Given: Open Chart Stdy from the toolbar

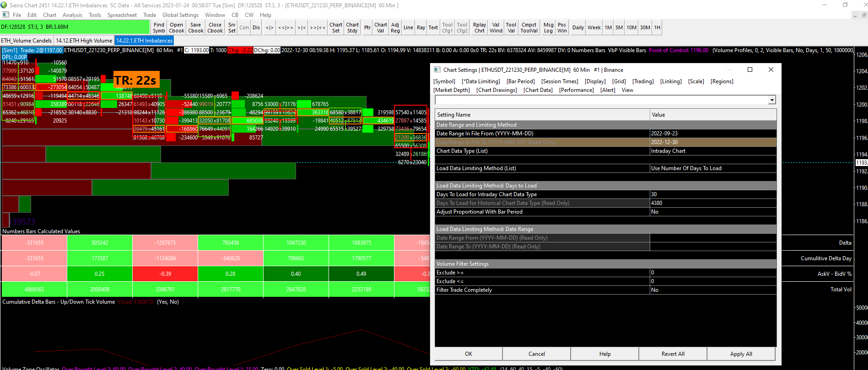Looking at the screenshot, I should click(352, 27).
